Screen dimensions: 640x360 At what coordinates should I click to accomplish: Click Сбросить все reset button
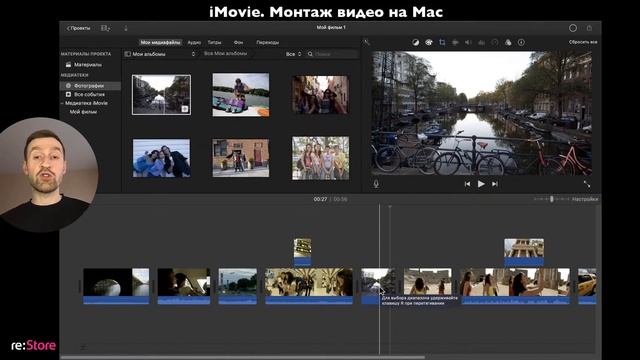pos(583,42)
